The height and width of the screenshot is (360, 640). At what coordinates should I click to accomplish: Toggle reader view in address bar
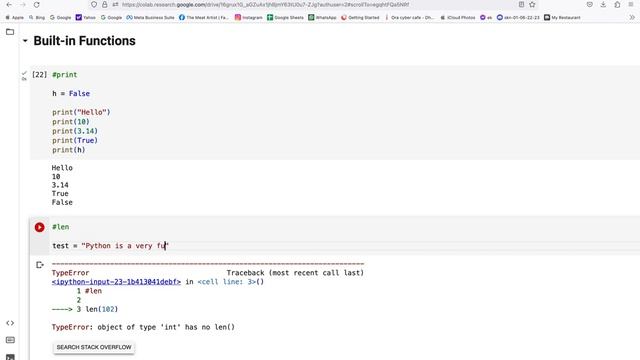[521, 4]
